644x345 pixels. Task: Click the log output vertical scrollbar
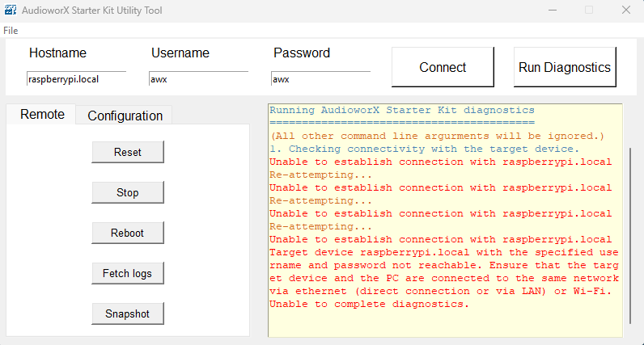[630, 236]
